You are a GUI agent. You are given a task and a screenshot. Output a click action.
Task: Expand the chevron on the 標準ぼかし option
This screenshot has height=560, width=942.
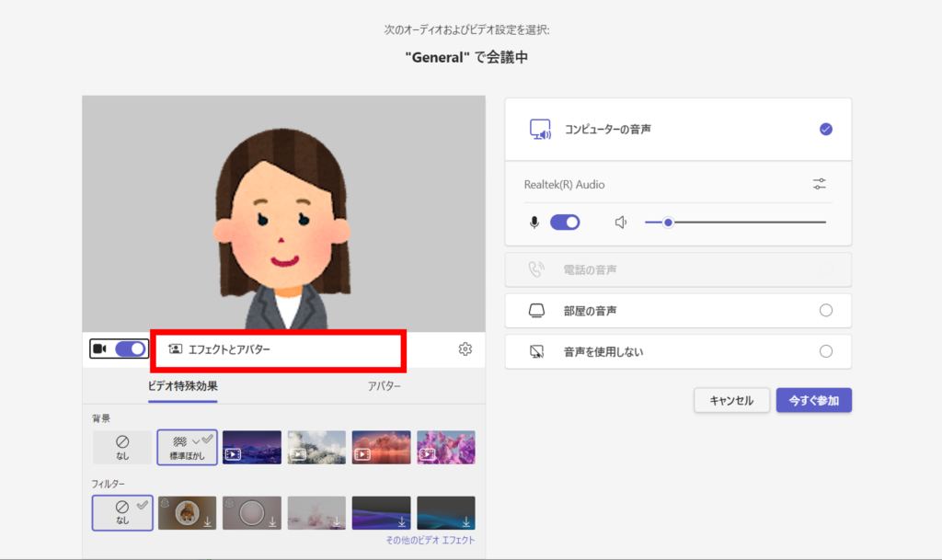(x=196, y=441)
